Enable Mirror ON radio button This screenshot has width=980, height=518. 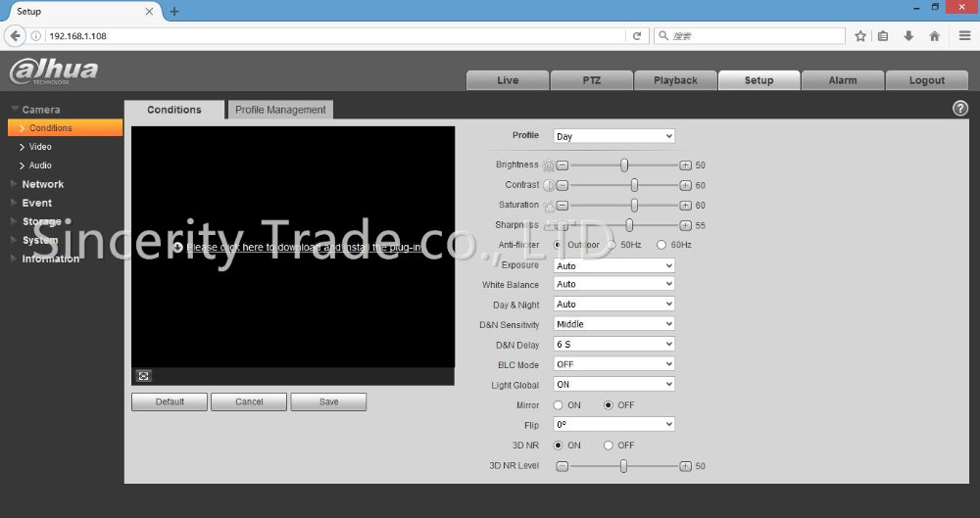(559, 405)
